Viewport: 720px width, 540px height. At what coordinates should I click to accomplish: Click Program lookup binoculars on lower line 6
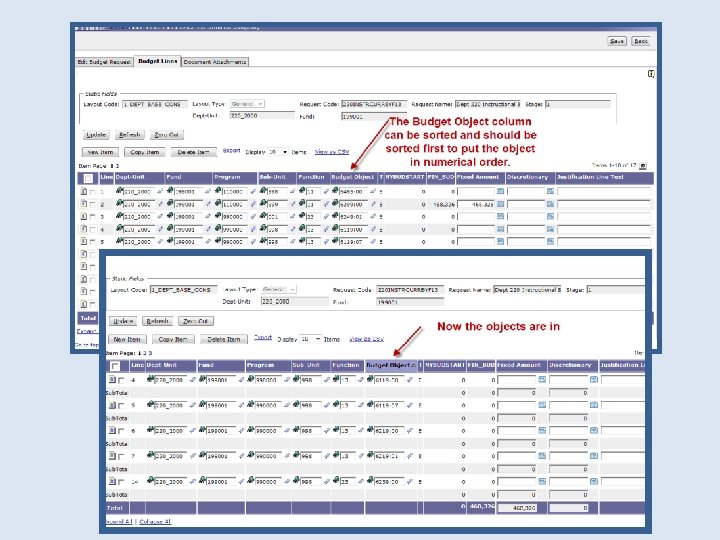tap(251, 430)
